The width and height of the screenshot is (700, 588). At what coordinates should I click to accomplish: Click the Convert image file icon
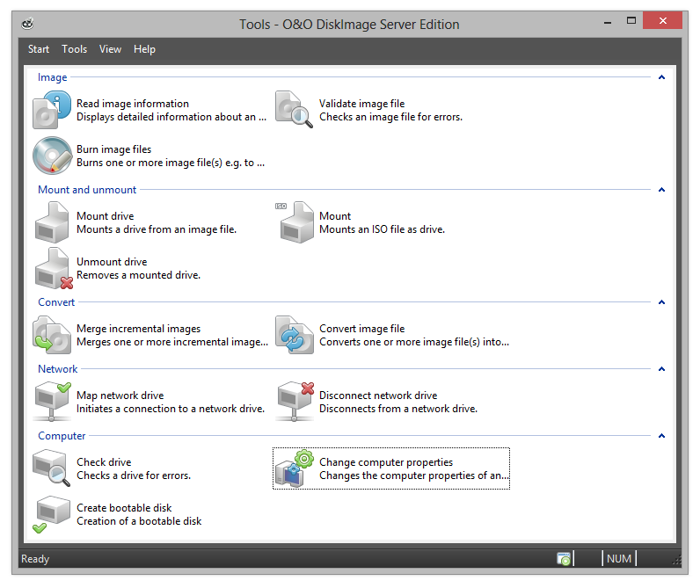coord(295,335)
